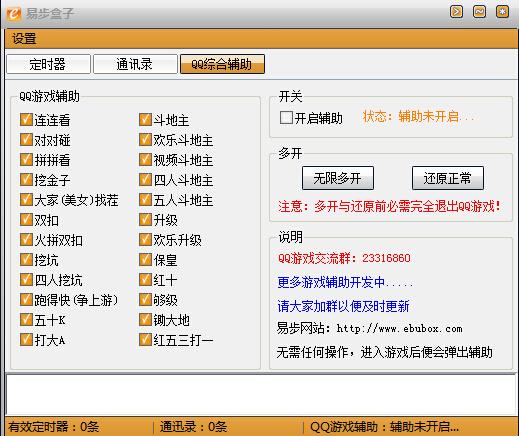This screenshot has width=519, height=436.
Task: Toggle the 保皇 checkbox
Action: coord(145,260)
